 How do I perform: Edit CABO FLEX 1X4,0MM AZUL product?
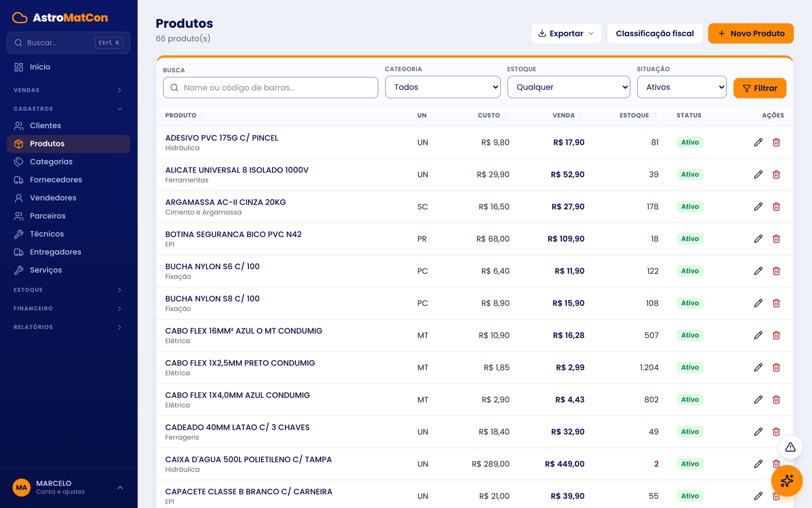(x=758, y=400)
